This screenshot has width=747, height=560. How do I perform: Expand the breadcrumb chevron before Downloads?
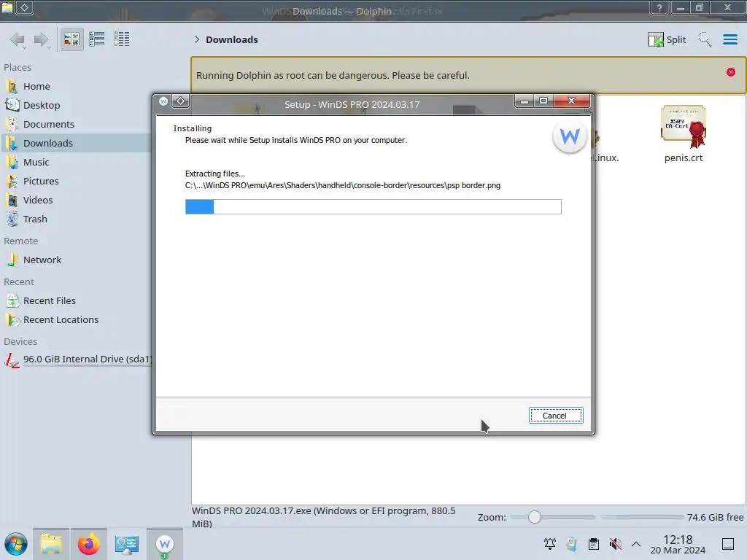197,39
